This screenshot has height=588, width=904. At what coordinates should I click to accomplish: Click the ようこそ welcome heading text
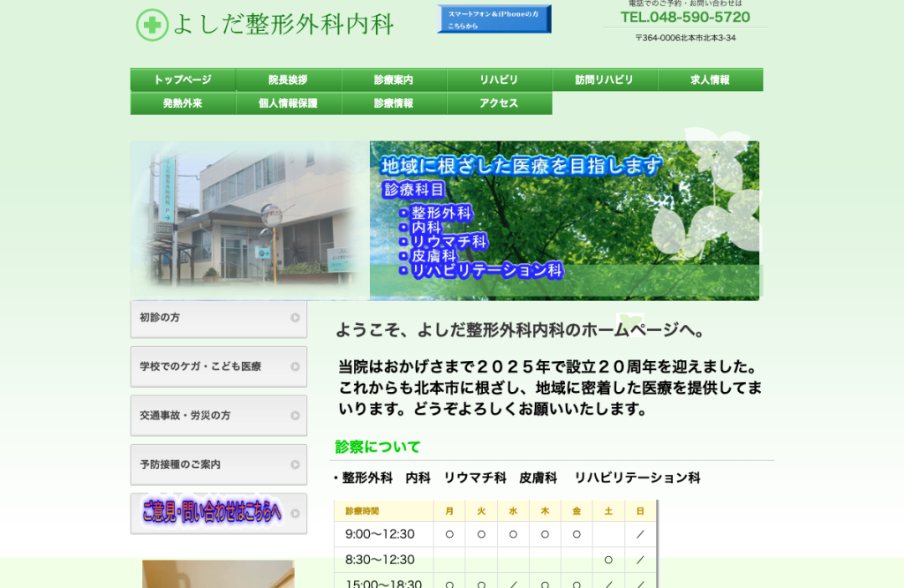click(521, 331)
